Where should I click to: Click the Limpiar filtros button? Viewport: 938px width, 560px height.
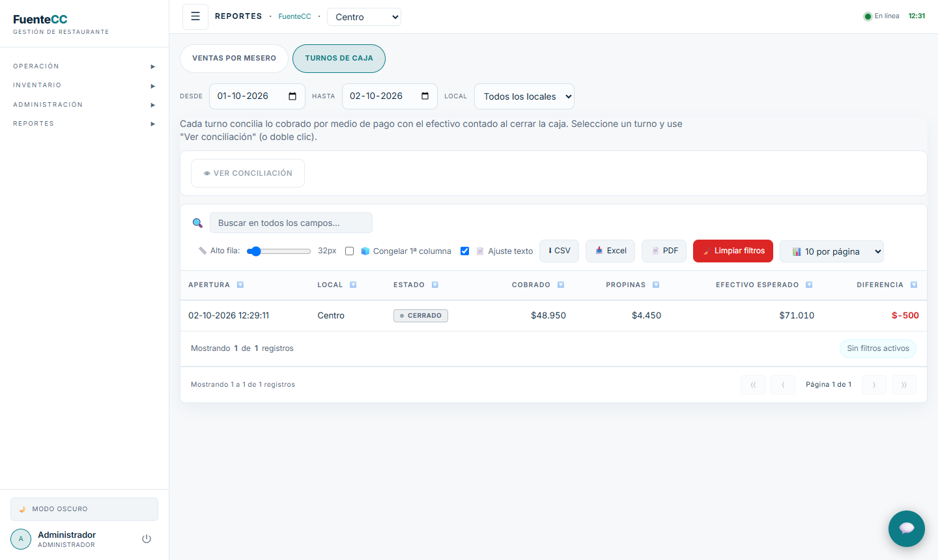733,251
